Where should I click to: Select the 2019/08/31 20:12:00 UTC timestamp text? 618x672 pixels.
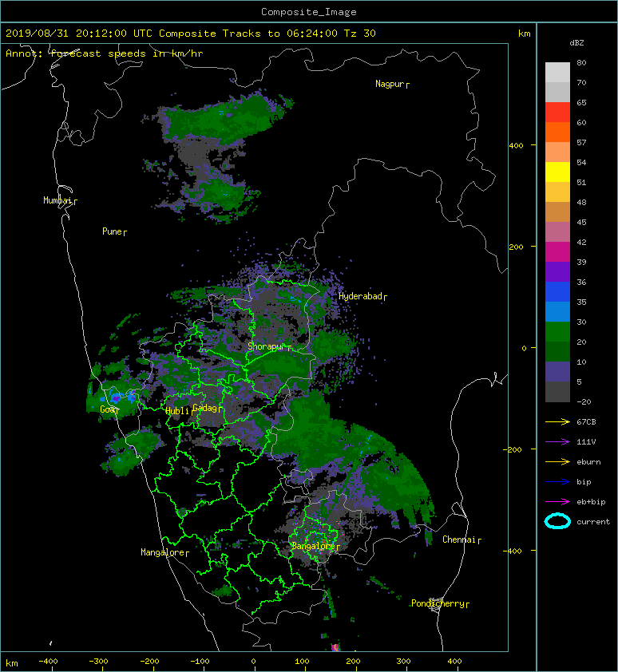[x=79, y=34]
